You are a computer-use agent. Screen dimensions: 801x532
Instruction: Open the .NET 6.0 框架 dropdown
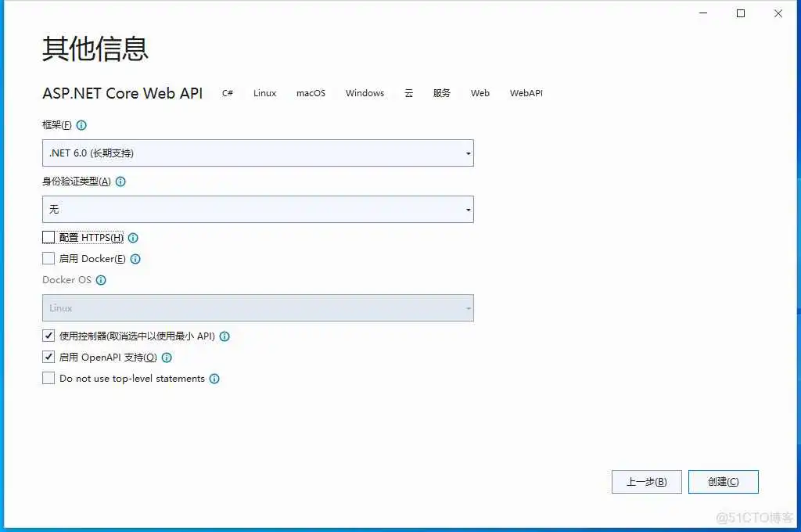click(x=468, y=153)
